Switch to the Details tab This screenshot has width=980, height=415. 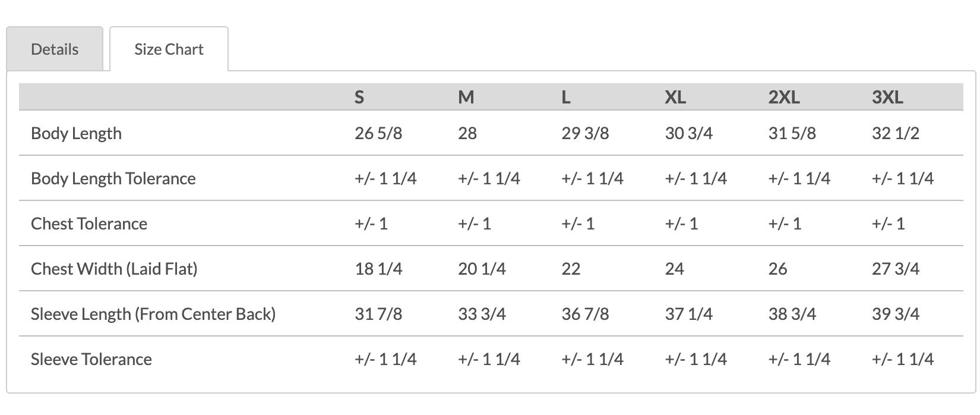55,49
